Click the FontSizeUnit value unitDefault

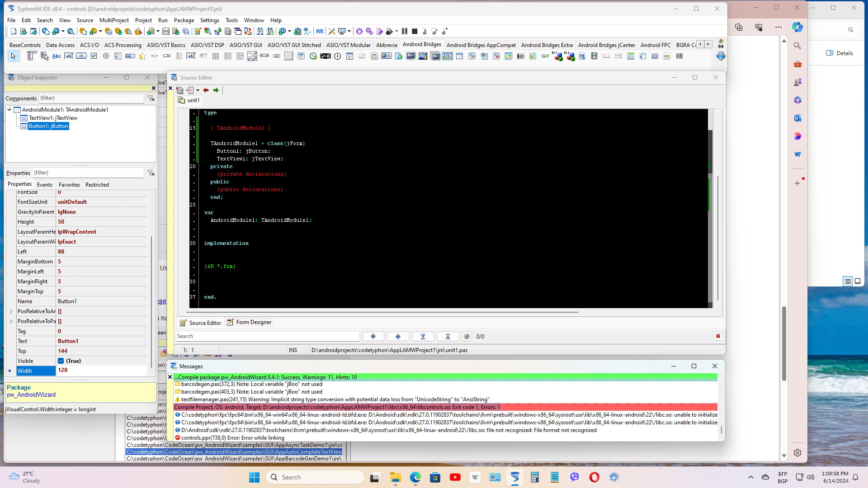72,202
